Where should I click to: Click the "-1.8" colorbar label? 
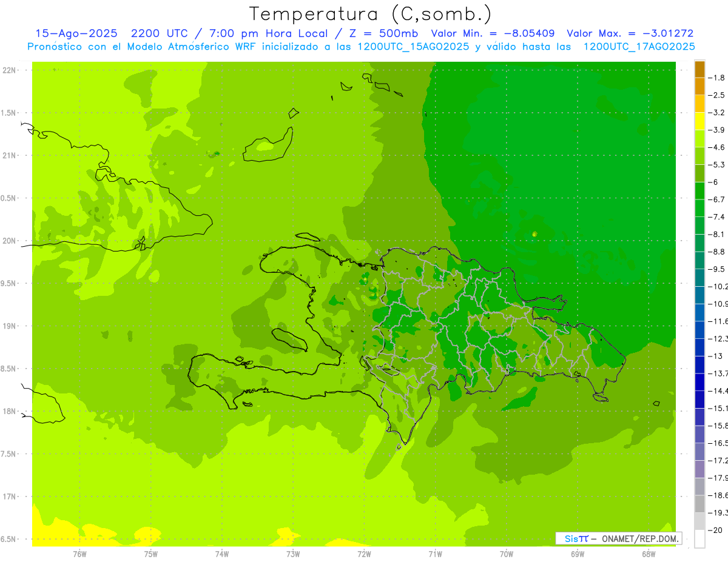718,78
